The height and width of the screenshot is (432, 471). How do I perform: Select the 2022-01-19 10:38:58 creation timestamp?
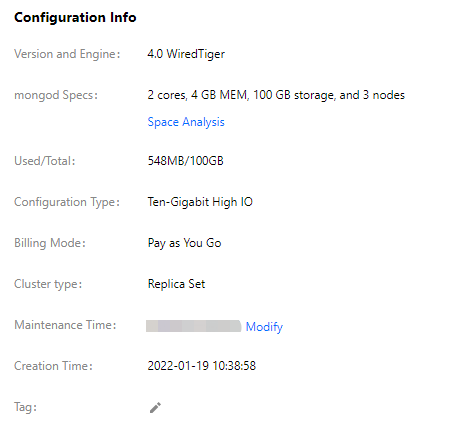tap(202, 366)
